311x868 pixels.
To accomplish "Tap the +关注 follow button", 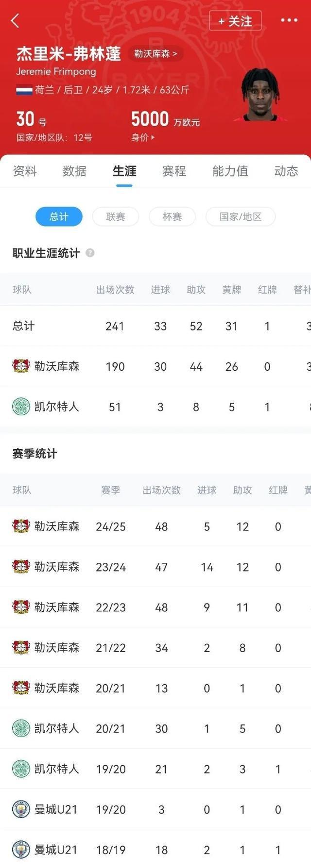I will (235, 21).
